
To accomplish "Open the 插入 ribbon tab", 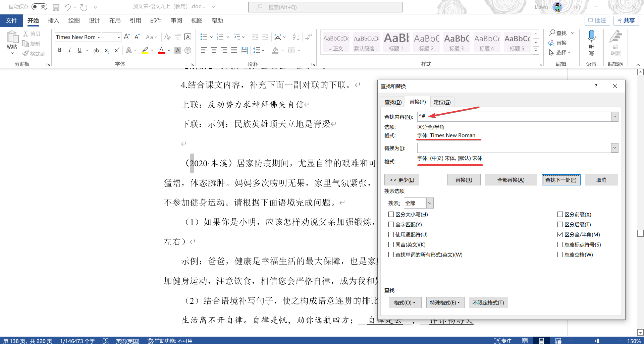I will tap(53, 21).
